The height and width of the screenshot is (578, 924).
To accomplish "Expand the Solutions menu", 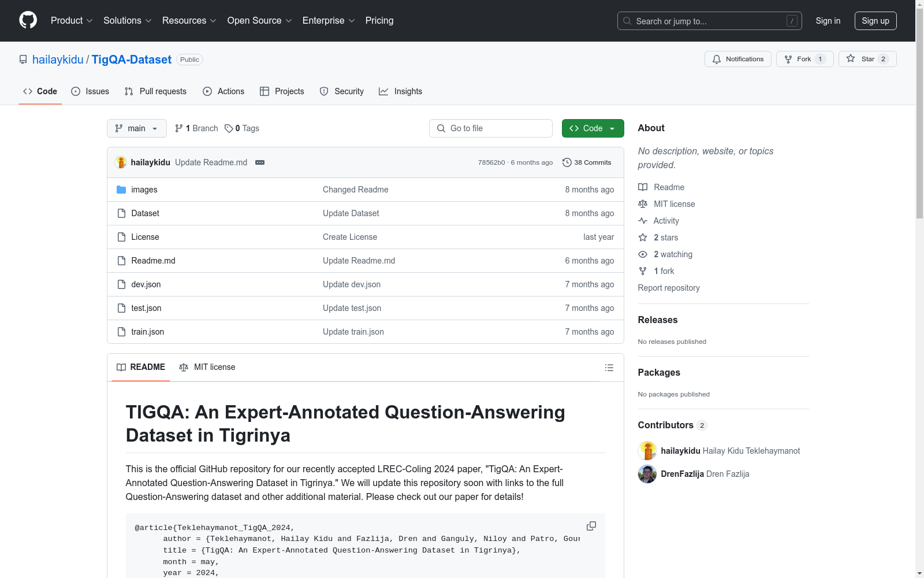I will click(128, 21).
